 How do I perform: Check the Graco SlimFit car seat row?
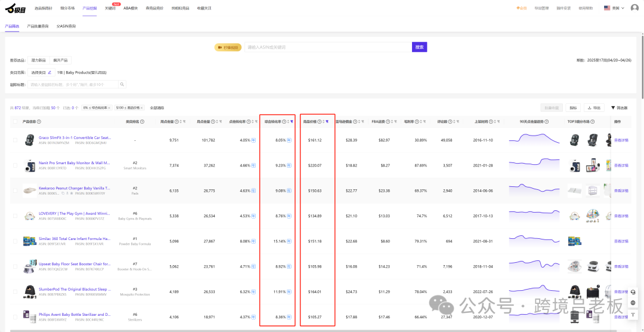point(15,140)
